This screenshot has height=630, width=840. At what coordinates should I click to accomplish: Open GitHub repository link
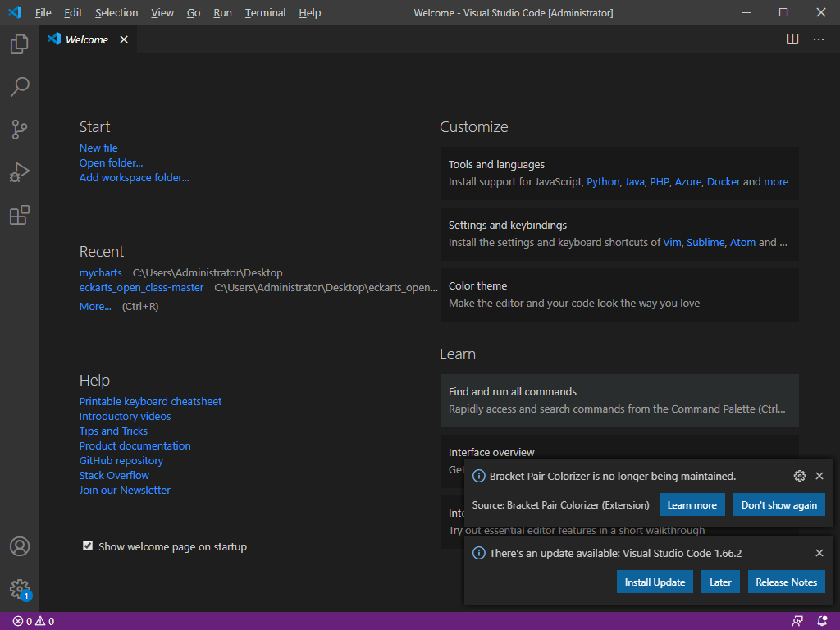tap(121, 461)
